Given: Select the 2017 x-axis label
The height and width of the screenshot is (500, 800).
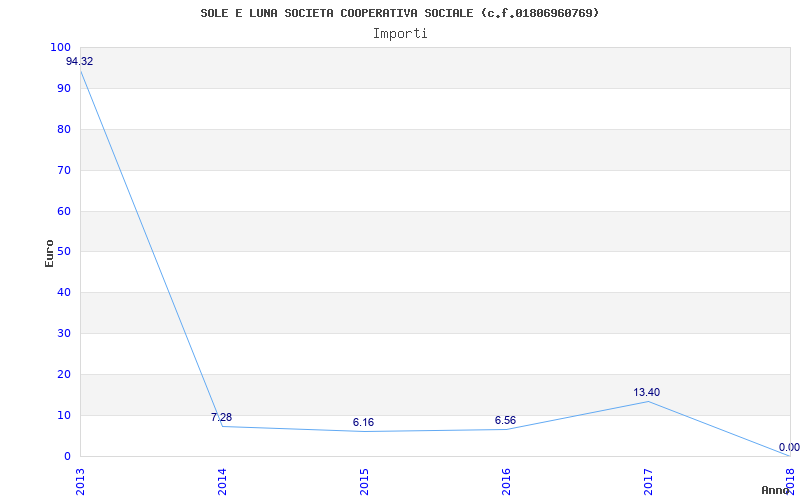Looking at the screenshot, I should click(x=647, y=481).
